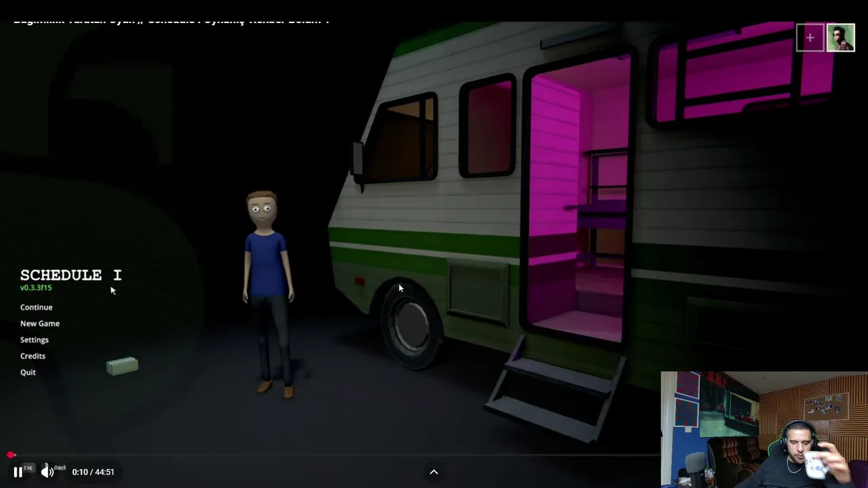
Task: Click the v0.3.3f15 version text
Action: point(36,287)
